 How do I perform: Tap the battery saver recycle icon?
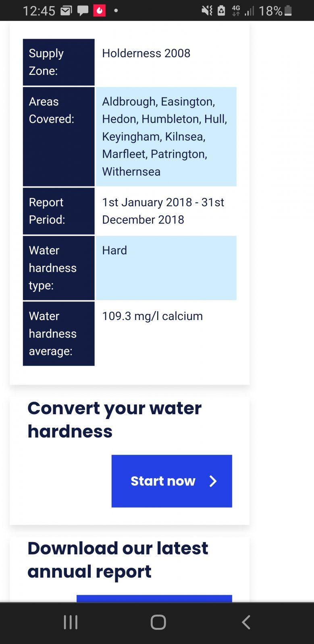pyautogui.click(x=221, y=10)
